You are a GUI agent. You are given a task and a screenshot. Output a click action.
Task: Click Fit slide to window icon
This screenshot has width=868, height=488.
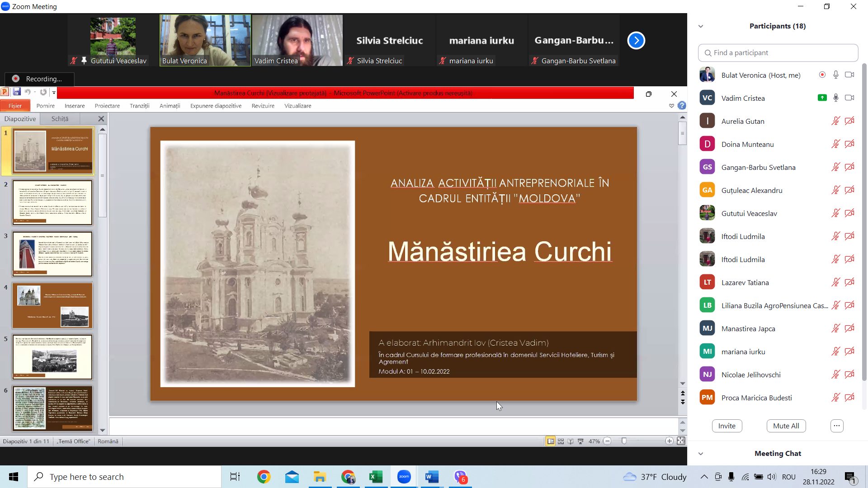click(681, 441)
